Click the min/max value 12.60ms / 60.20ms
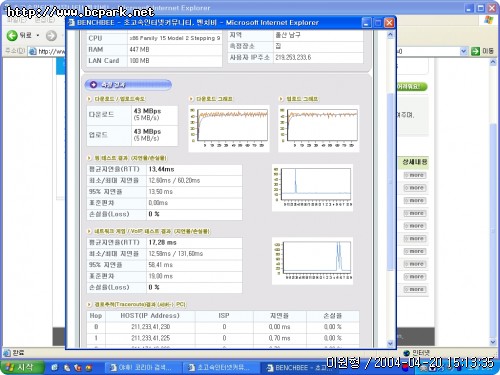Screen dimensions: 500x375 (174, 181)
